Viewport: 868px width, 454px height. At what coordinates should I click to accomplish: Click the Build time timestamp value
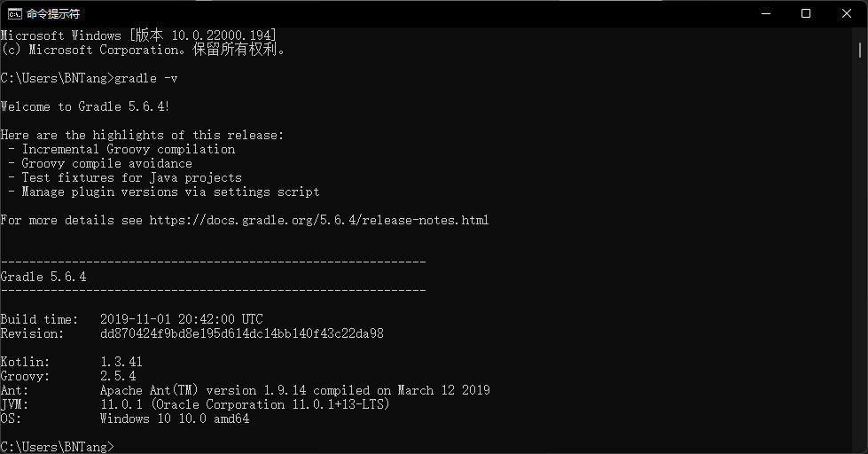[182, 319]
